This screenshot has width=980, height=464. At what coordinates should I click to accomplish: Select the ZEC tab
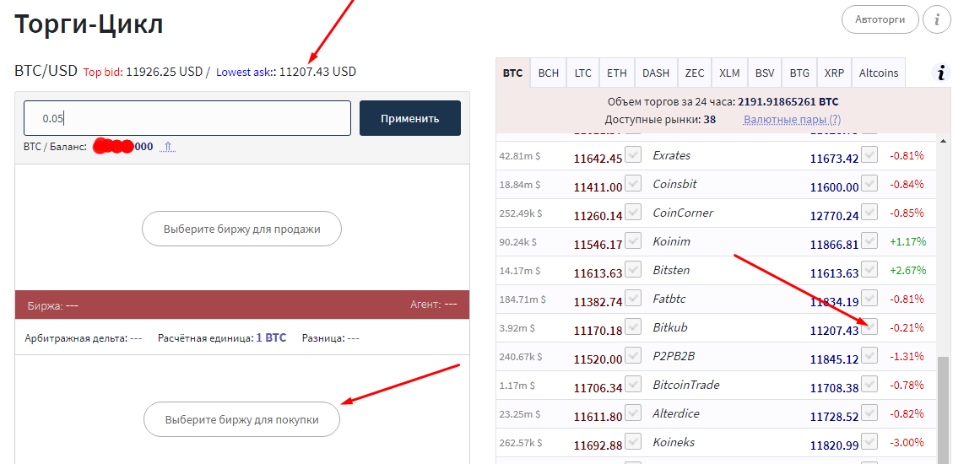tap(695, 73)
